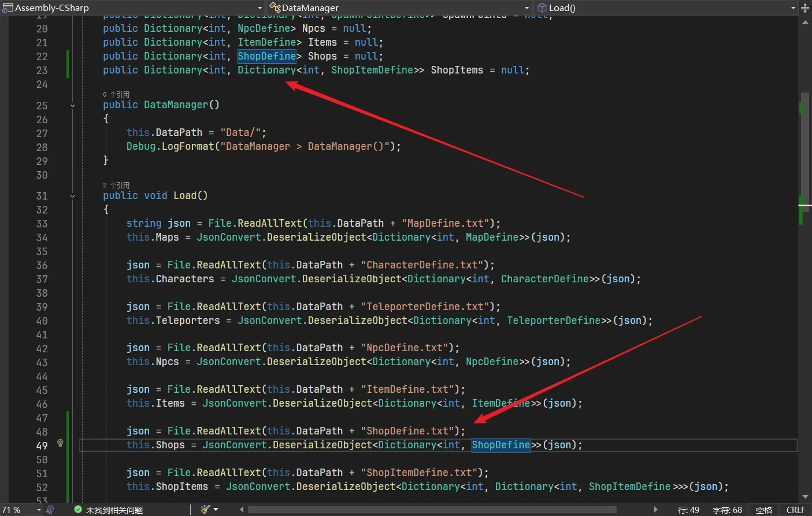Click the Assembly-CSharp project icon
This screenshot has height=516, width=812.
[8, 8]
